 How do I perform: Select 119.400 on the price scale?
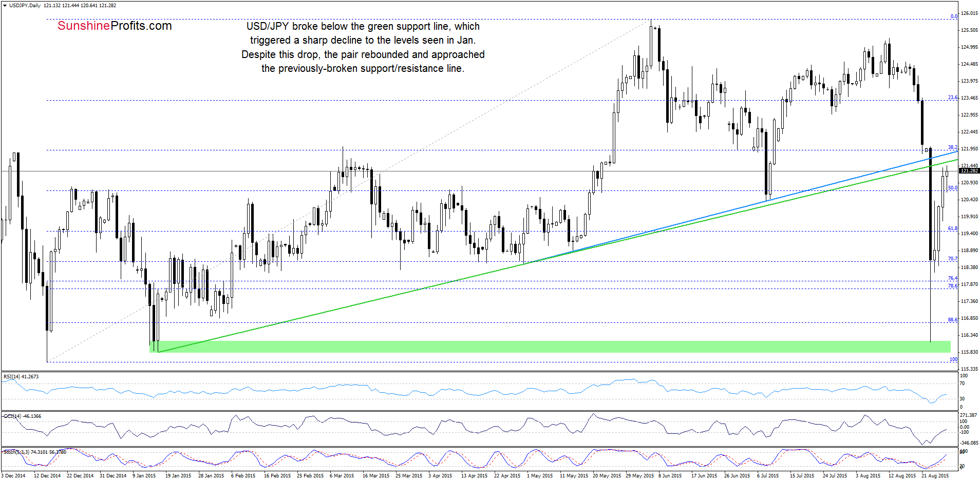tap(969, 234)
